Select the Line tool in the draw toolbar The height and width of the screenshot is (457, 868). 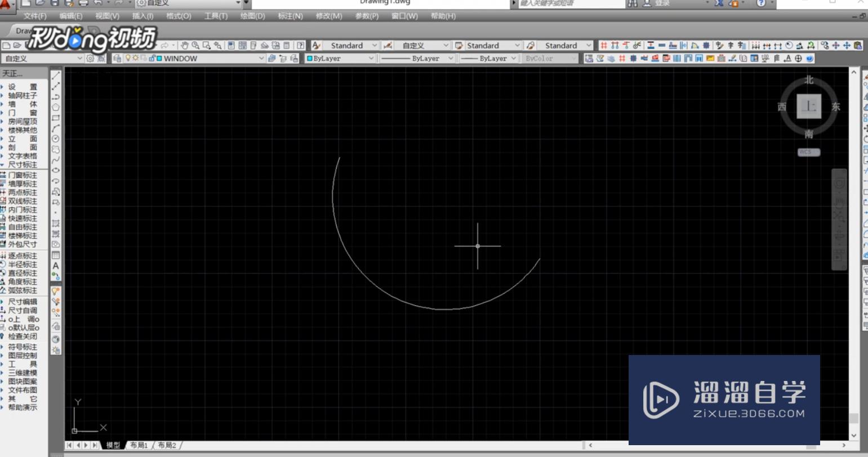click(56, 75)
